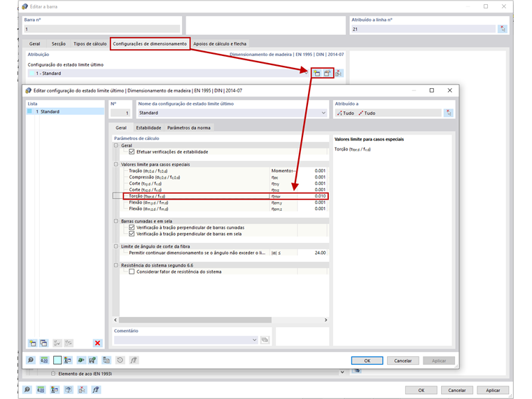The height and width of the screenshot is (399, 532).
Task: Switch to Geral tab in Editar a barra
Action: [34, 44]
